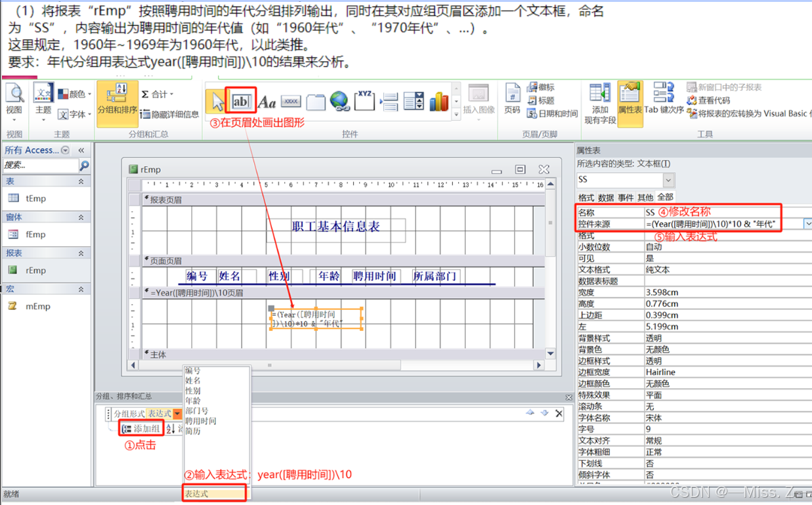This screenshot has height=505, width=812.
Task: Switch to the 其他 property tab
Action: (645, 197)
